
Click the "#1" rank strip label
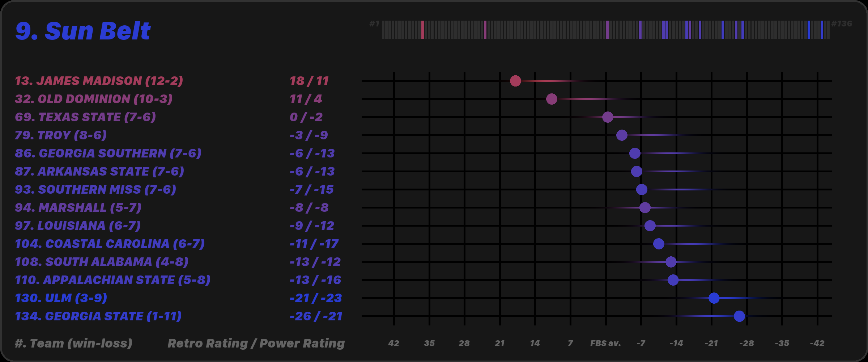[x=374, y=24]
